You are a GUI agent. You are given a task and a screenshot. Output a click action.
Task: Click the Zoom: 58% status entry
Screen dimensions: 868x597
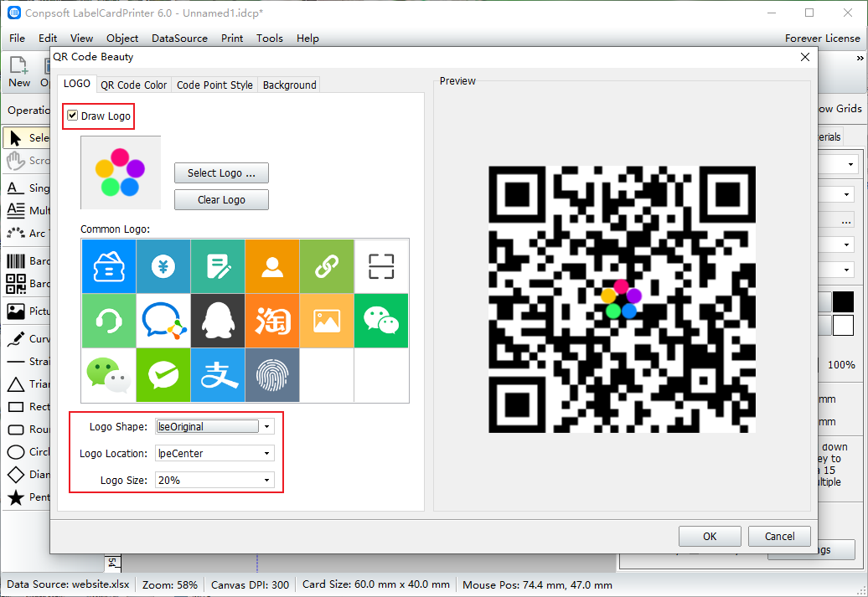(x=169, y=584)
